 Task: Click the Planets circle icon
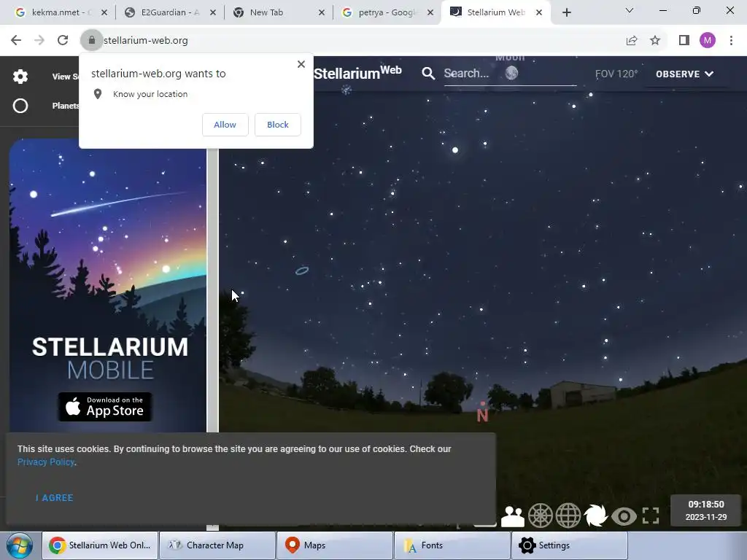click(20, 106)
